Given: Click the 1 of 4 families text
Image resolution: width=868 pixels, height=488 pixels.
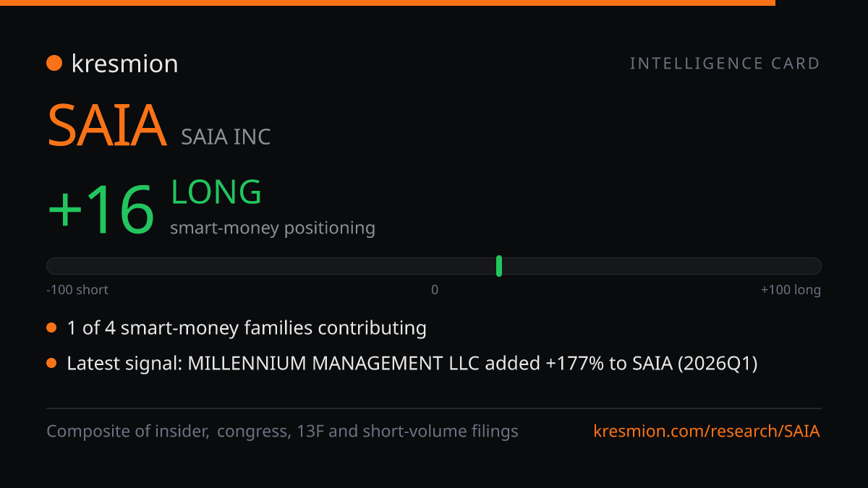Looking at the screenshot, I should click(247, 328).
